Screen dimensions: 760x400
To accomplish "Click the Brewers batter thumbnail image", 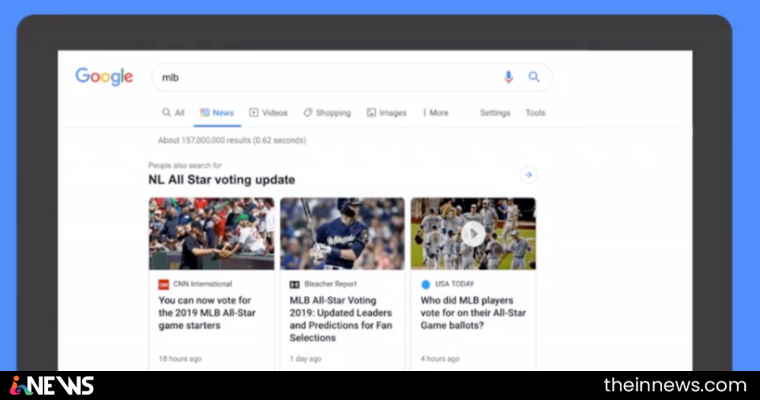I will (x=342, y=233).
